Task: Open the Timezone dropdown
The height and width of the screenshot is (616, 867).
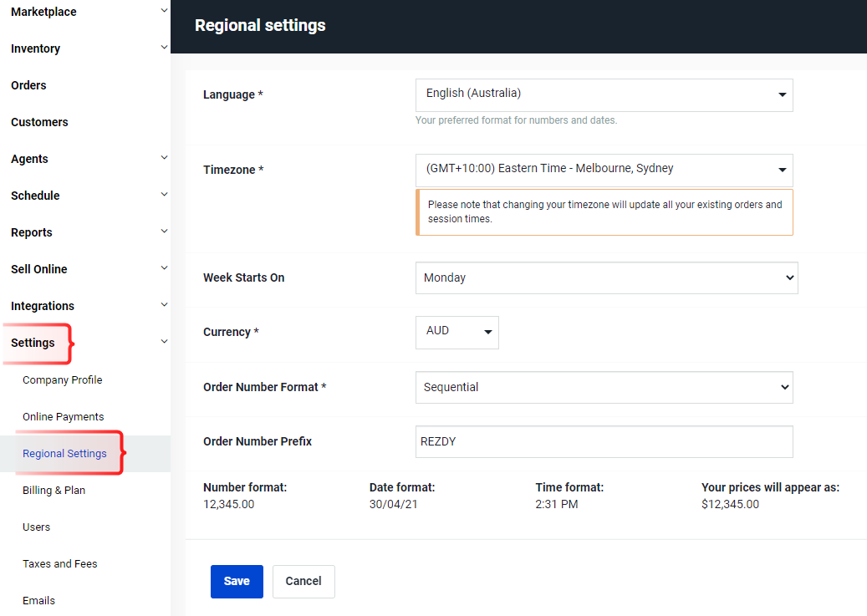Action: point(604,171)
